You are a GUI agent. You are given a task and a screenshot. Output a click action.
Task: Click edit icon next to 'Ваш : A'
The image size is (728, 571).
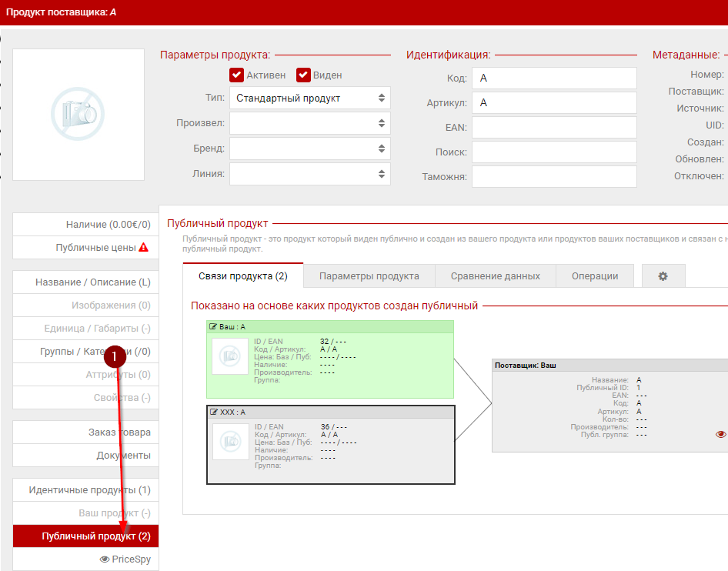tap(214, 327)
